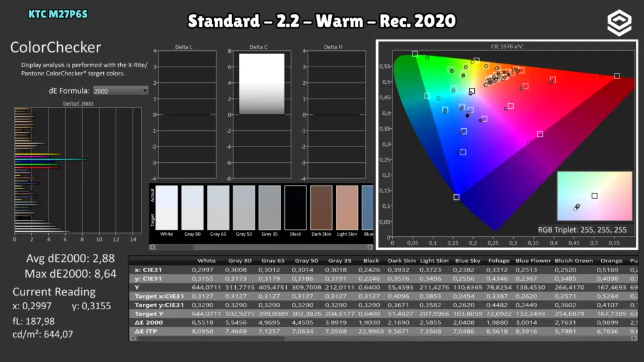
Task: Select the 'Target Y' row label
Action: [x=146, y=314]
